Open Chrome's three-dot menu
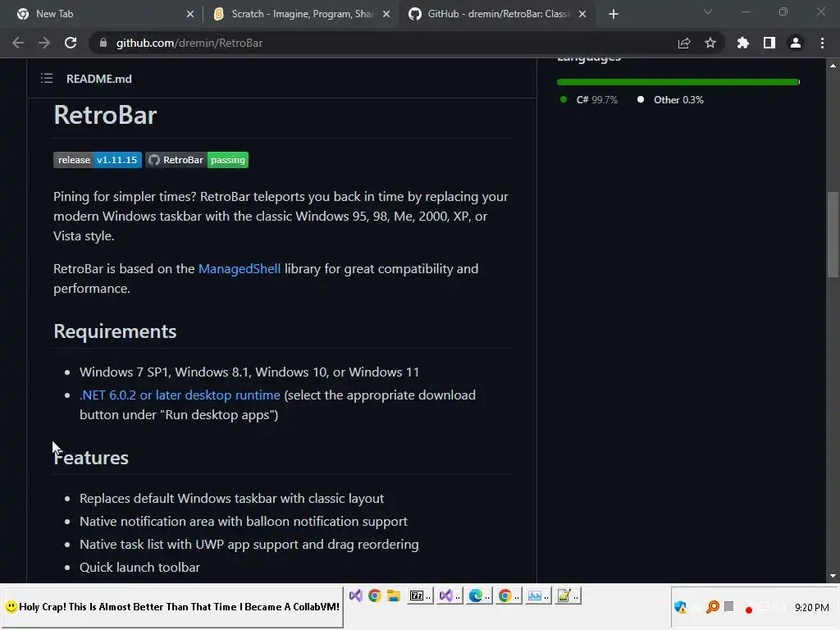840x630 pixels. (x=822, y=43)
